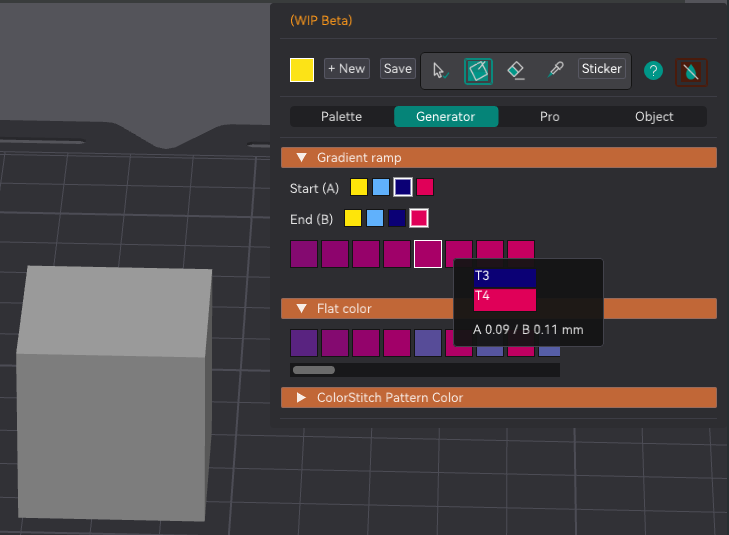Click the Sticker button
Image resolution: width=729 pixels, height=535 pixels.
[x=602, y=69]
